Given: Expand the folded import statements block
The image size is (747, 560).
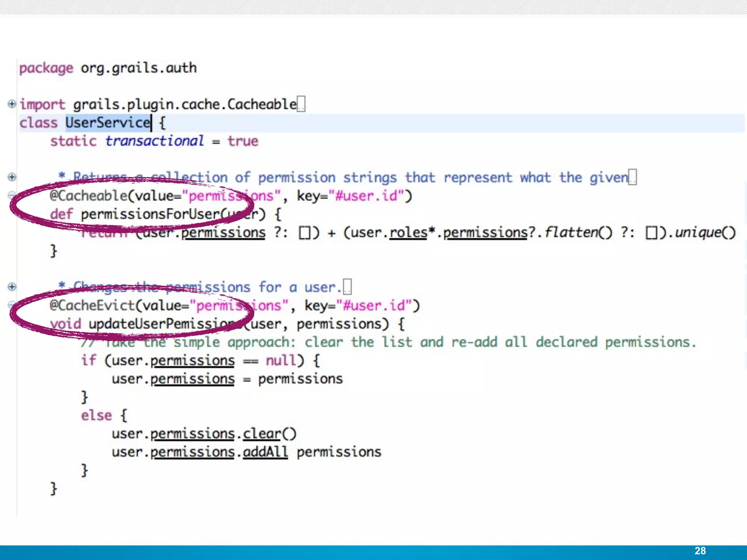Looking at the screenshot, I should [12, 104].
